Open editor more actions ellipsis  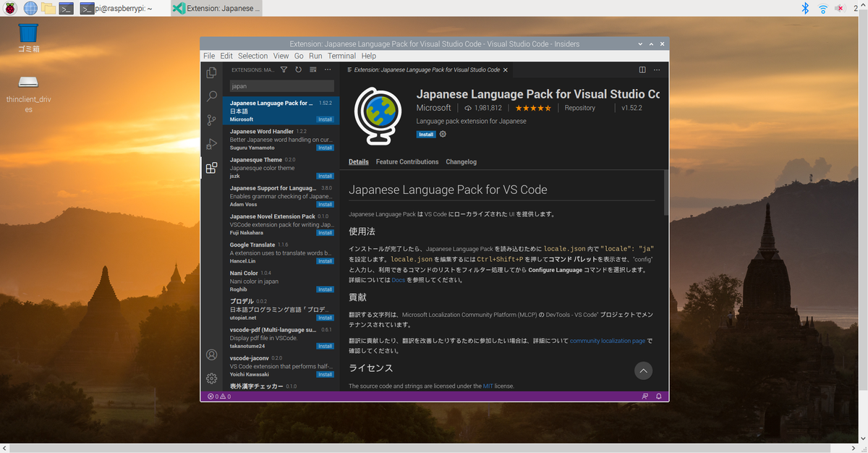coord(657,70)
